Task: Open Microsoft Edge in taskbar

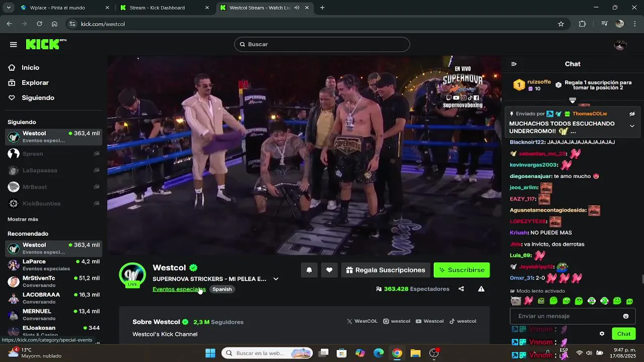Action: click(378, 353)
